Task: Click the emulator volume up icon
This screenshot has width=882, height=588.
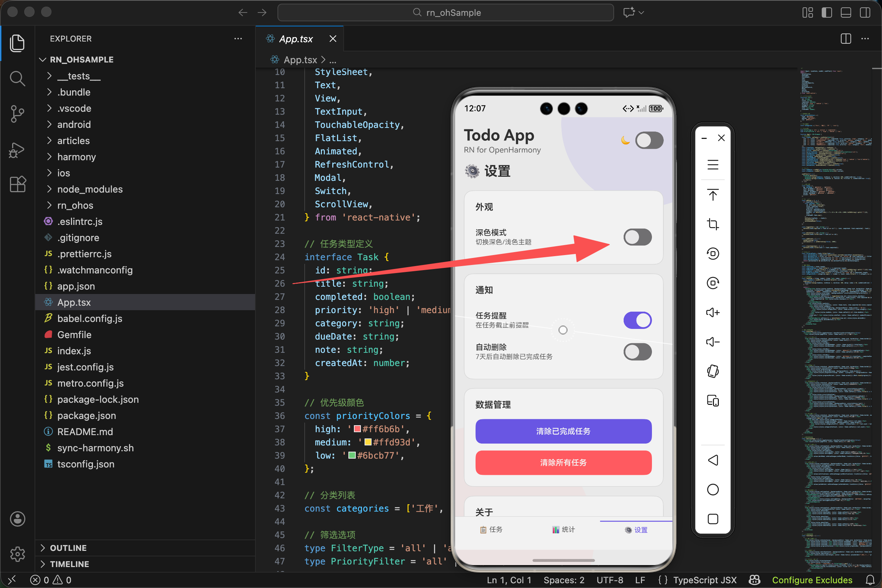Action: click(713, 312)
